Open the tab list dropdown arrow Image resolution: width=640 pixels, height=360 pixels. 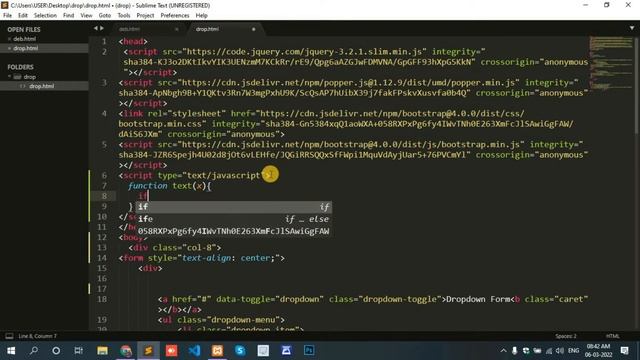(632, 28)
